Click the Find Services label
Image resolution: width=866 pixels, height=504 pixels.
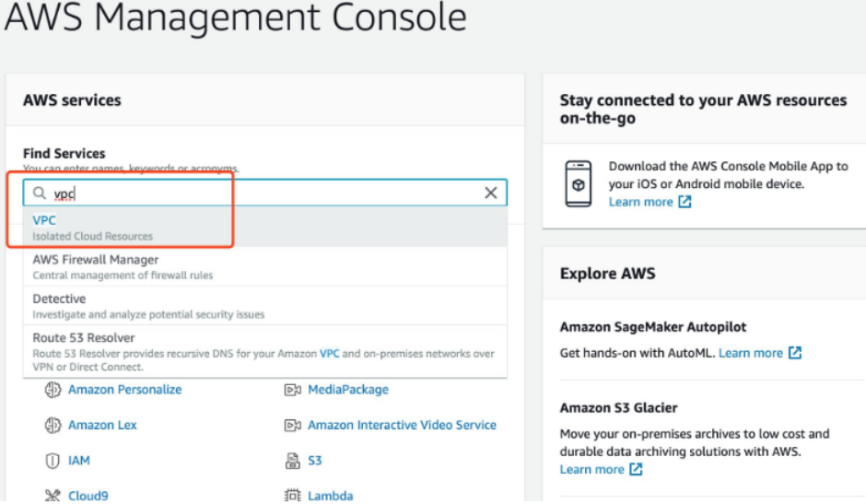click(64, 153)
